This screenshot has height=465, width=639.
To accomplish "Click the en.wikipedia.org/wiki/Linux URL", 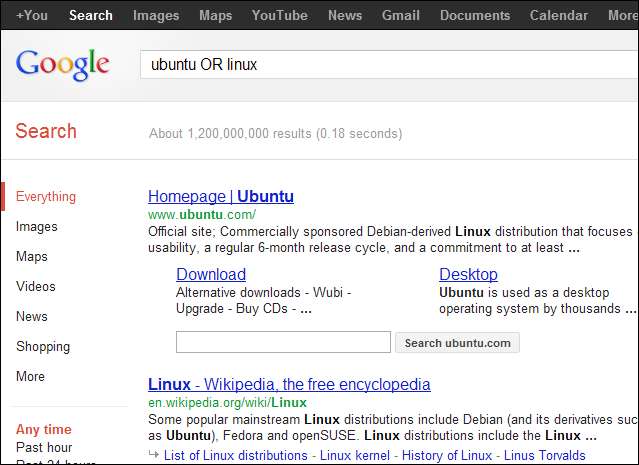I will pyautogui.click(x=227, y=403).
